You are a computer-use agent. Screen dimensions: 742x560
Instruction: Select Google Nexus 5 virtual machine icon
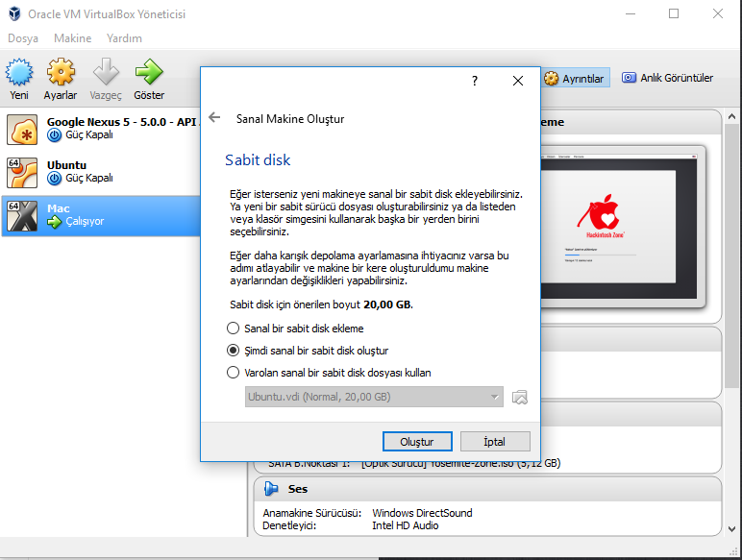point(22,130)
